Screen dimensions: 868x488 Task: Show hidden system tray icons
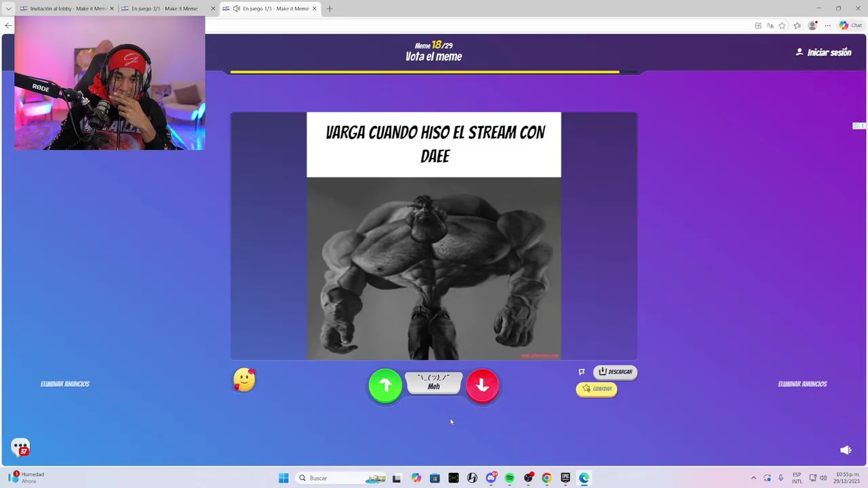click(753, 478)
